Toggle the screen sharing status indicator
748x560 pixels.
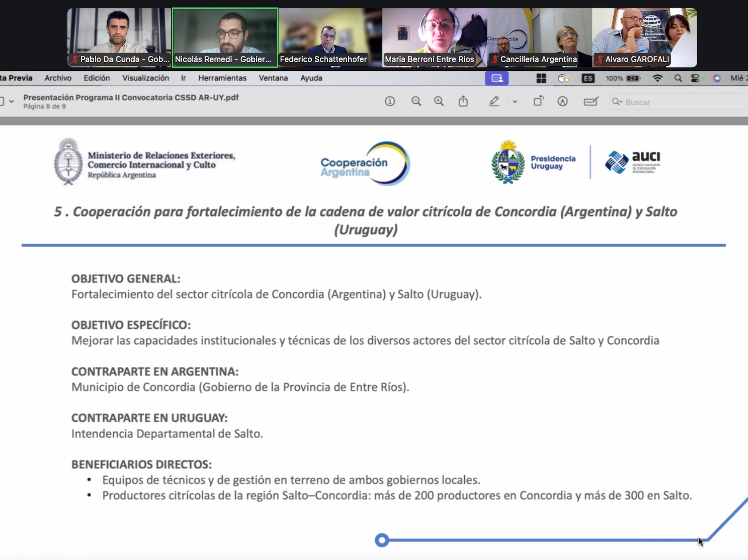click(497, 78)
